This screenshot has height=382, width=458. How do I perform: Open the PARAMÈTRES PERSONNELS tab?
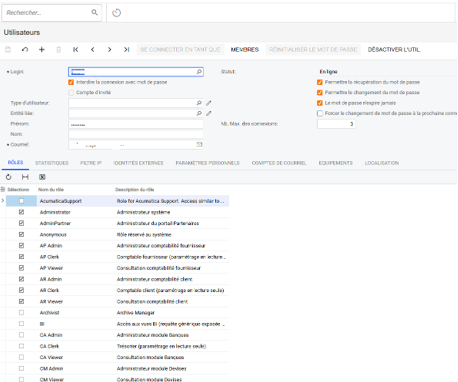coord(207,163)
